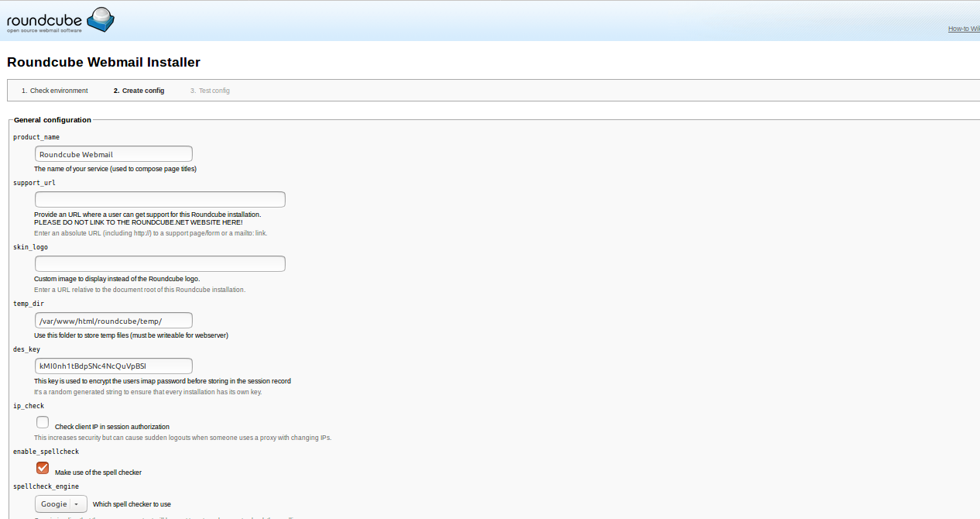
Task: Click 'Check client IP in session authorization' text
Action: (x=112, y=427)
